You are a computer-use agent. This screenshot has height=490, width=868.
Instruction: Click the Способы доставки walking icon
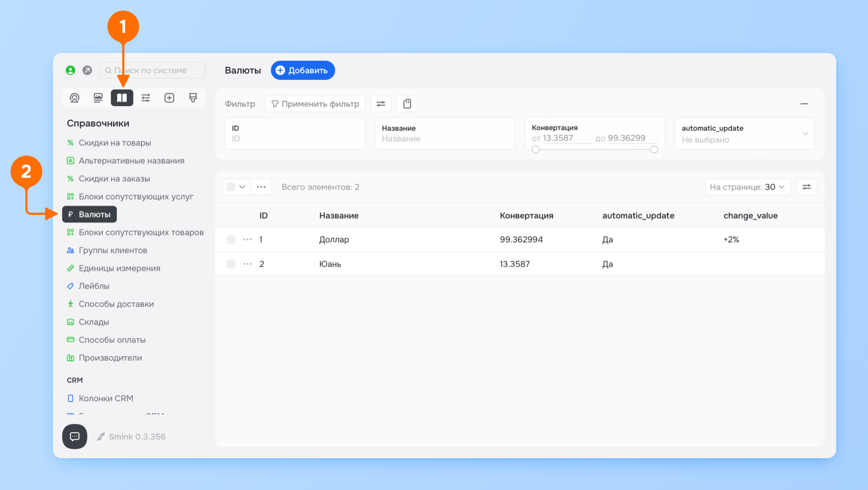pos(70,304)
